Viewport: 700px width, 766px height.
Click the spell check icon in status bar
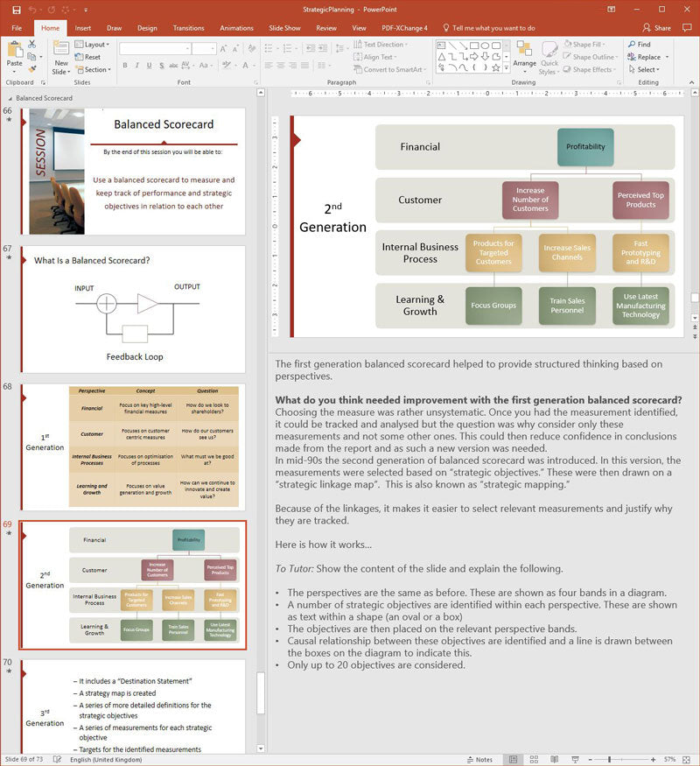(57, 760)
